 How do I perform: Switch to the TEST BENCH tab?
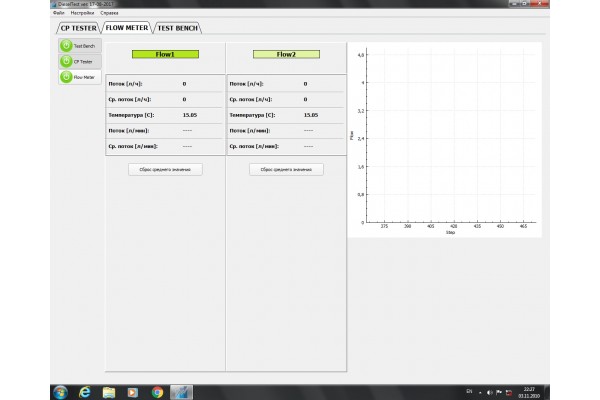point(179,28)
